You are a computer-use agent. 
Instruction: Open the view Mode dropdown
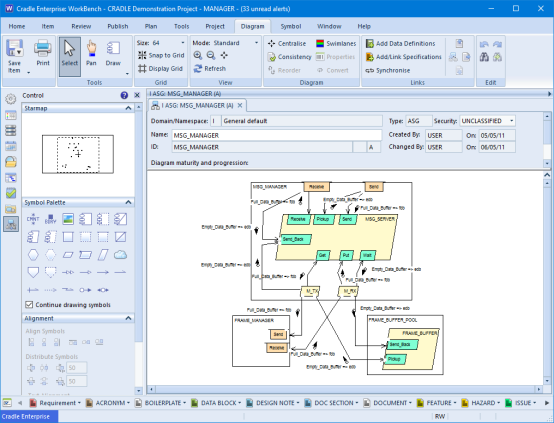click(257, 43)
